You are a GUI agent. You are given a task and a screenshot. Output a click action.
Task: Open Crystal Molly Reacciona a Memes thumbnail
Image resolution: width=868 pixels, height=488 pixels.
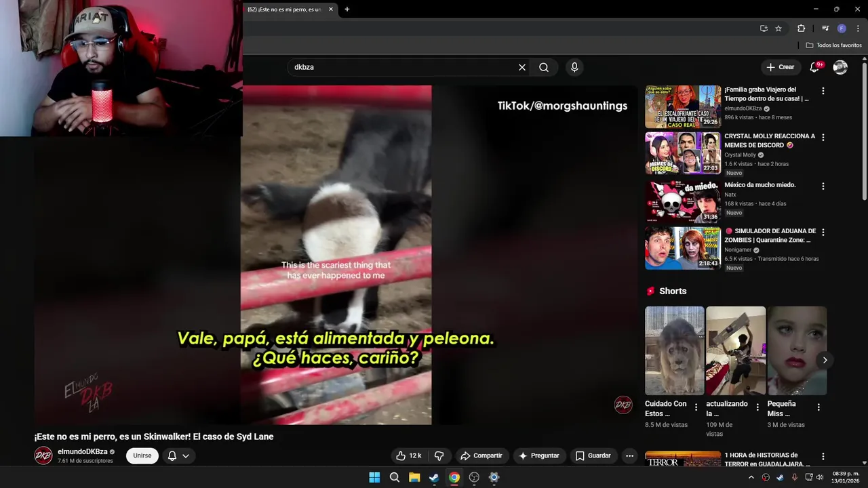pos(683,152)
